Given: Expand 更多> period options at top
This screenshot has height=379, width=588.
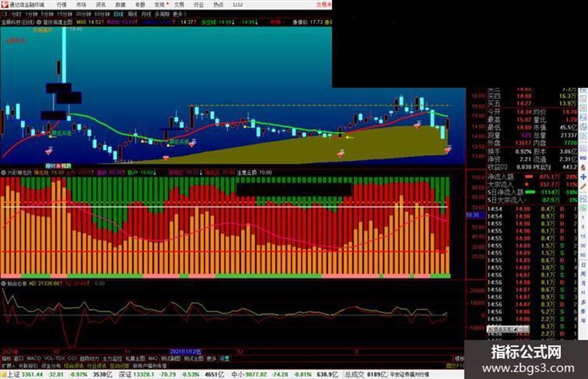Looking at the screenshot, I should [x=179, y=14].
